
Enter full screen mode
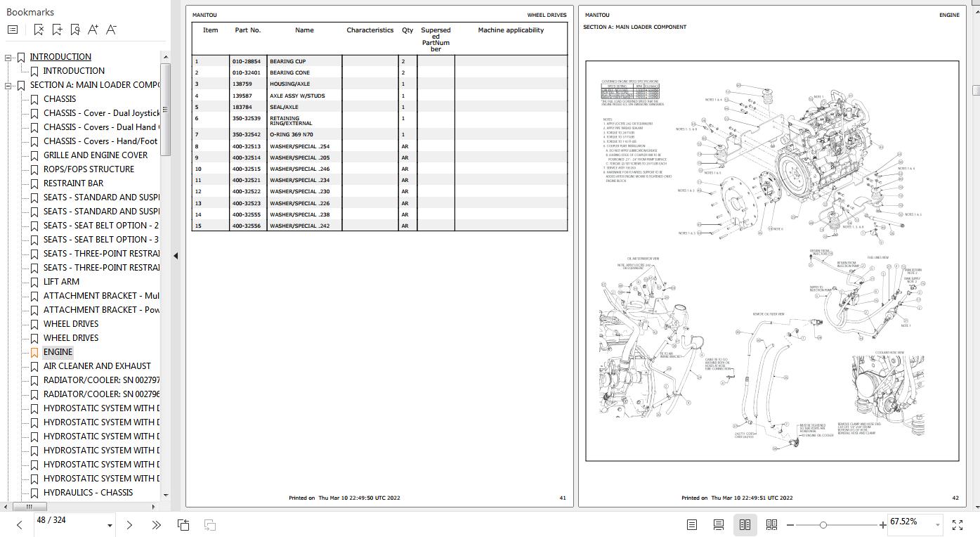[x=958, y=524]
